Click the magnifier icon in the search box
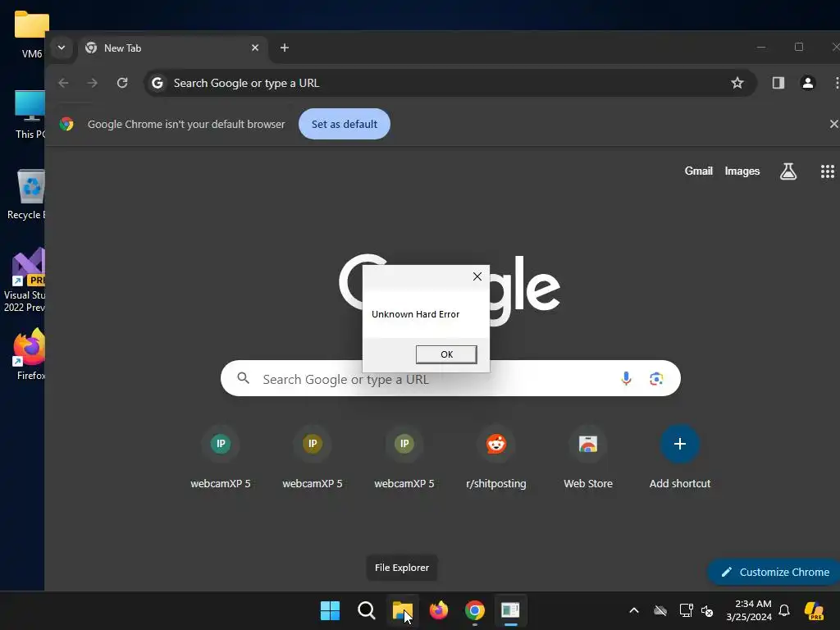The width and height of the screenshot is (840, 630). point(243,379)
